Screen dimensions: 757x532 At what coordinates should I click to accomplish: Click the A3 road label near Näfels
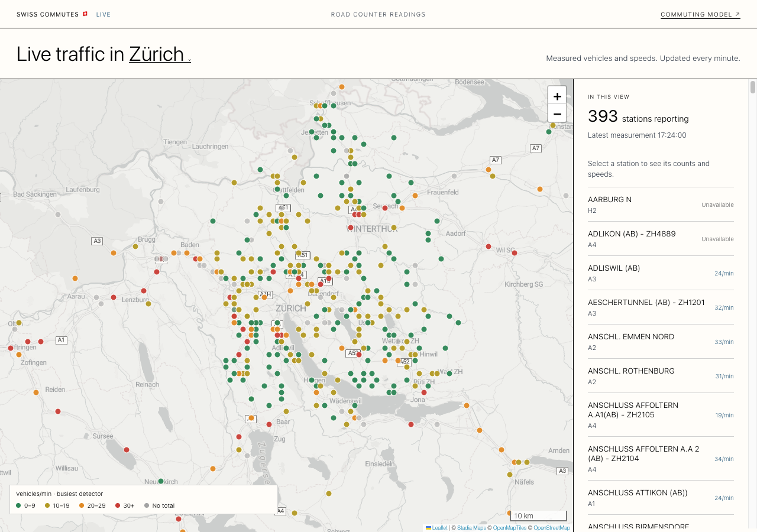tap(562, 471)
